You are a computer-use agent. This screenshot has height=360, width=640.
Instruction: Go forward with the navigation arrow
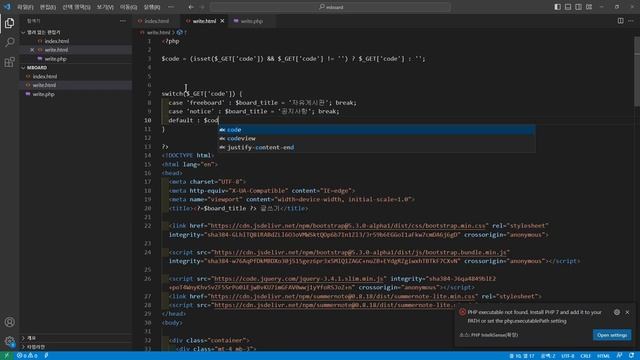[202, 7]
